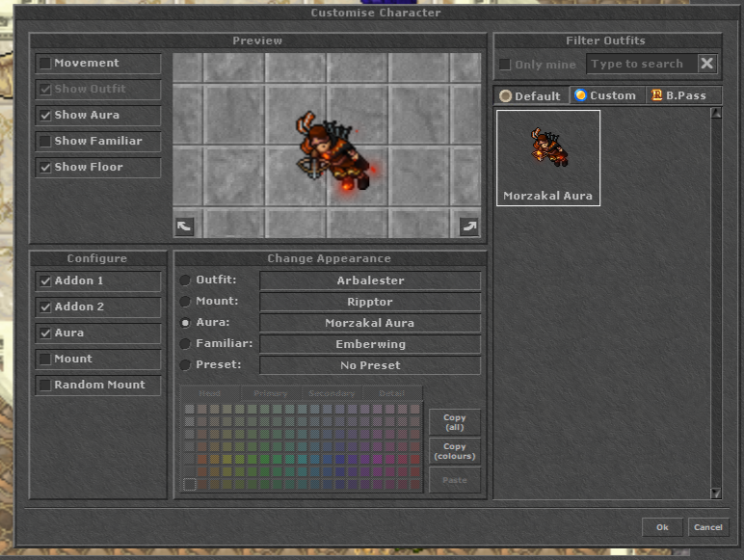Screen dimensions: 744x560
Task: Disable Show Aura checkbox
Action: point(45,115)
